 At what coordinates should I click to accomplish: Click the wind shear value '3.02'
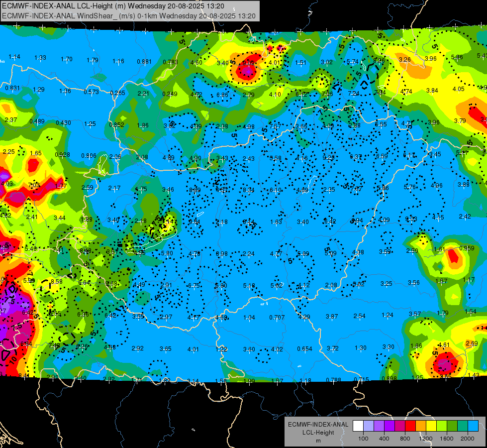pyautogui.click(x=327, y=62)
